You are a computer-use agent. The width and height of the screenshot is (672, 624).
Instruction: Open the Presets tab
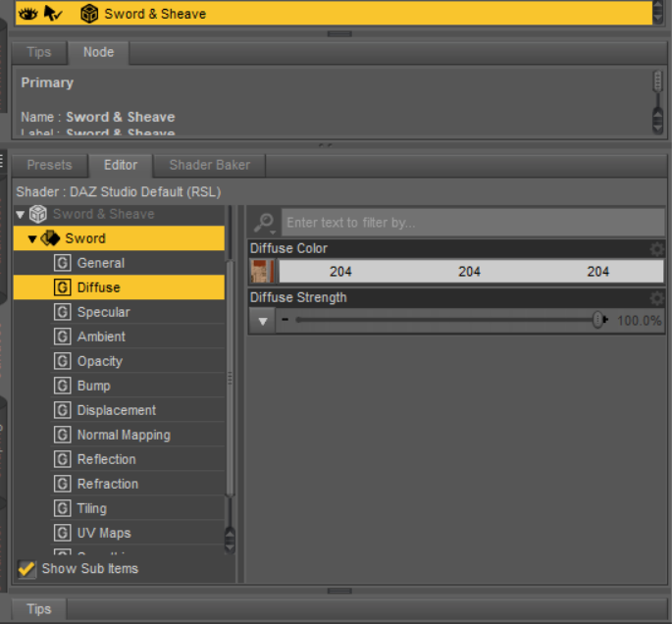point(50,166)
